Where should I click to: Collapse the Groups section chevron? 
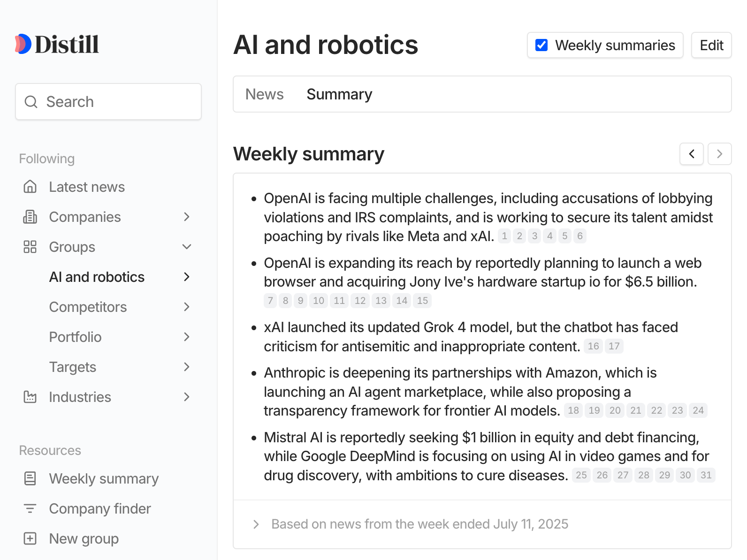(x=187, y=247)
